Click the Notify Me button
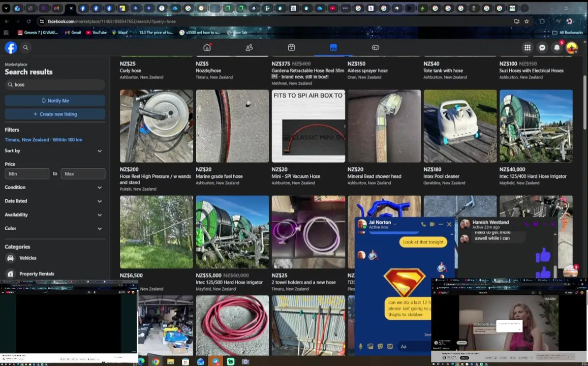Screen dimensions: 588x366 55,101
